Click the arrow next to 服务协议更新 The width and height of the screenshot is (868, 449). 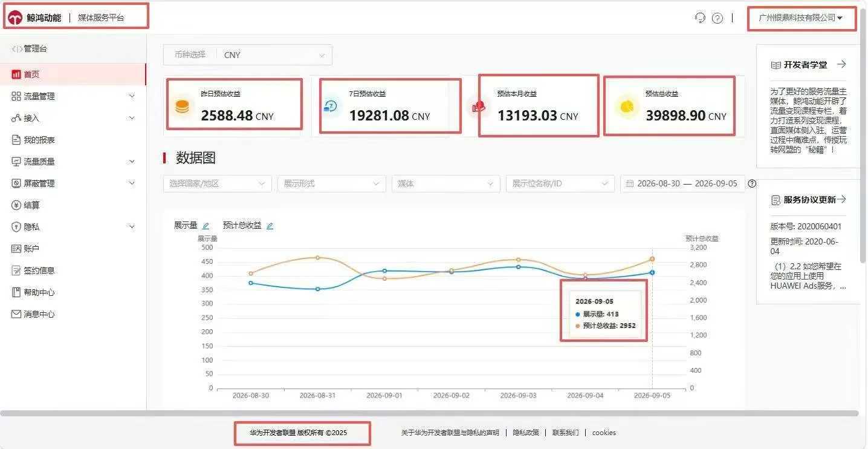point(841,199)
